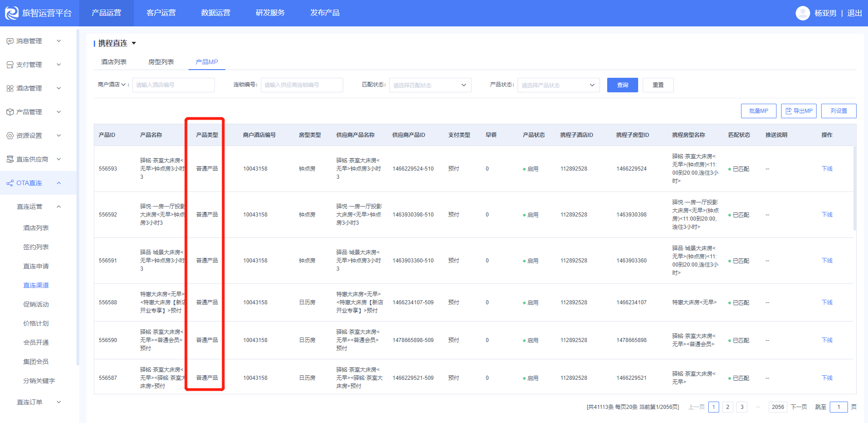Screen dimensions: 868x423
Task: Open sidebar item 促销活动
Action: 36,304
